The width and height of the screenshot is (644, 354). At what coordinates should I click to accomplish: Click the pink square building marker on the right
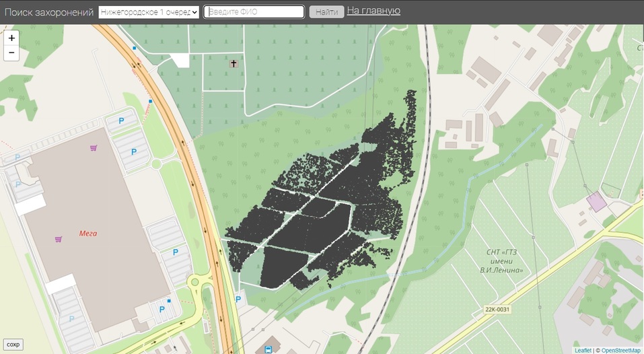click(596, 201)
